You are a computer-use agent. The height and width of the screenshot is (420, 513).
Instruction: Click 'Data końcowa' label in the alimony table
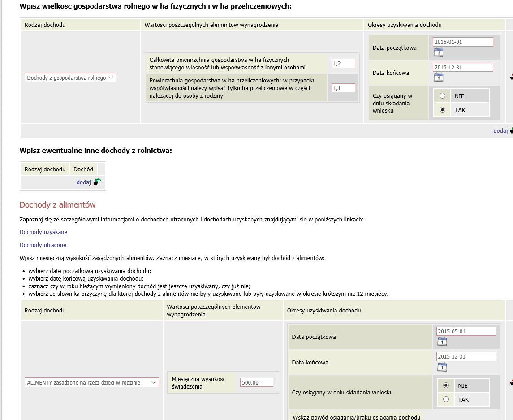pyautogui.click(x=310, y=362)
